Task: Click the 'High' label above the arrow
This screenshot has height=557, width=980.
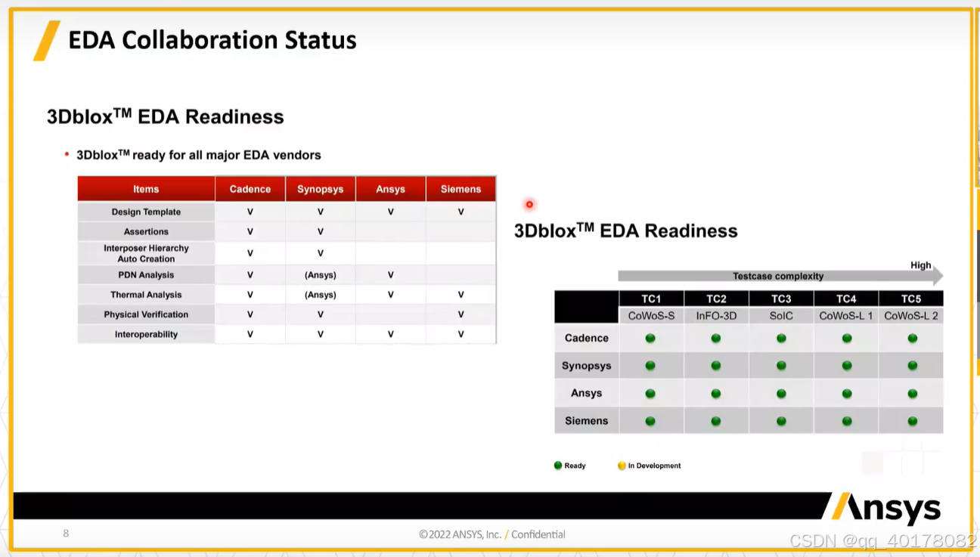Action: [921, 265]
